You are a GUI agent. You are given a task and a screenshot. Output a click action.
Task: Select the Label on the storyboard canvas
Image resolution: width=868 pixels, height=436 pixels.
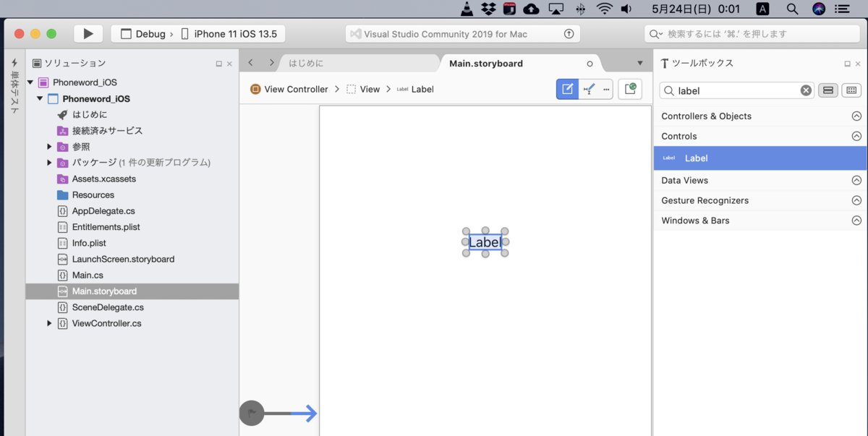485,242
